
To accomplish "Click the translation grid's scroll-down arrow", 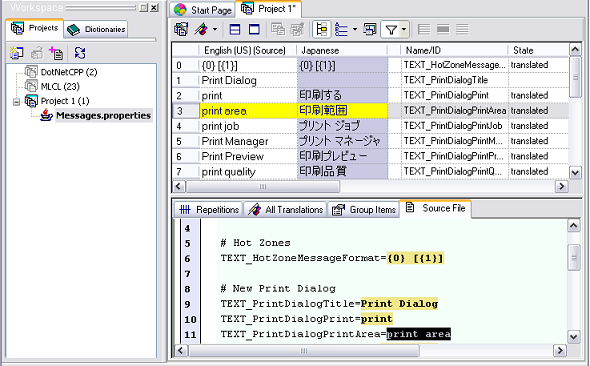I will click(575, 173).
